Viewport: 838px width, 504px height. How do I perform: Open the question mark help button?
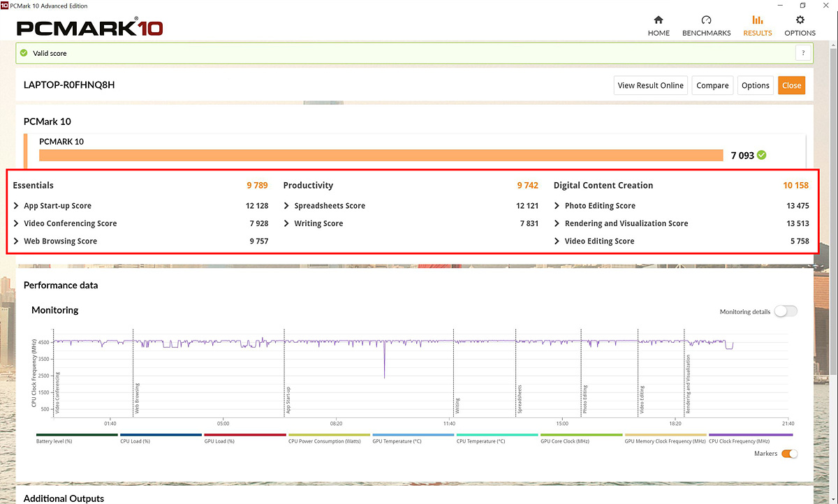[803, 53]
